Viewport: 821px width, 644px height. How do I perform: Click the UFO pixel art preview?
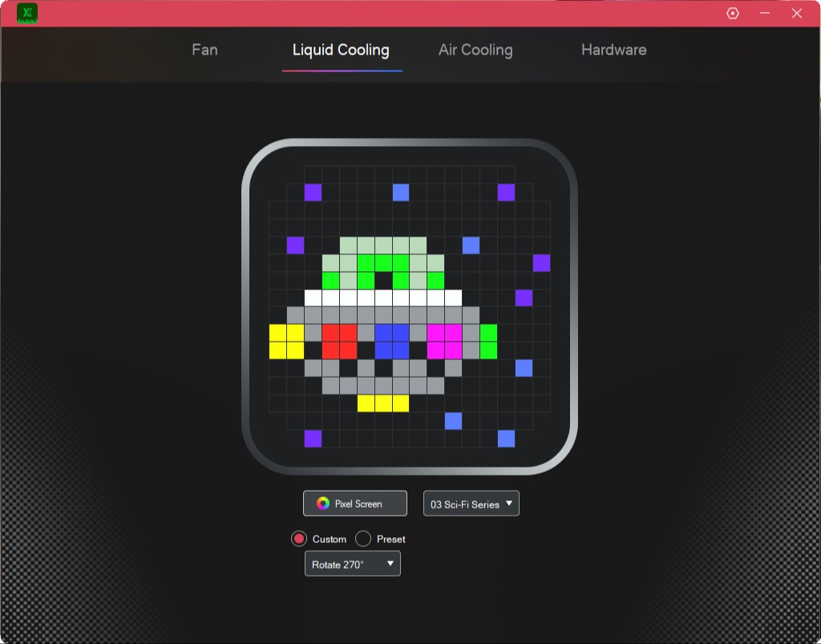[410, 307]
